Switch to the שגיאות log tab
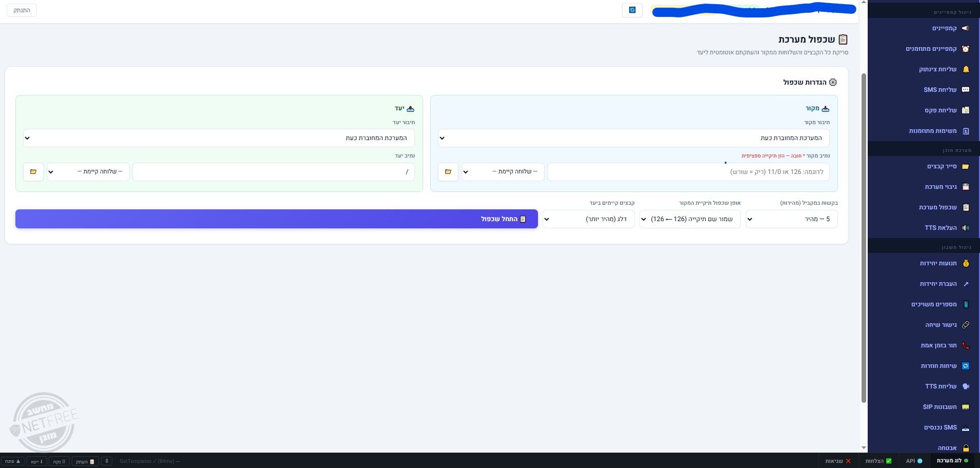This screenshot has height=468, width=980. click(x=837, y=461)
